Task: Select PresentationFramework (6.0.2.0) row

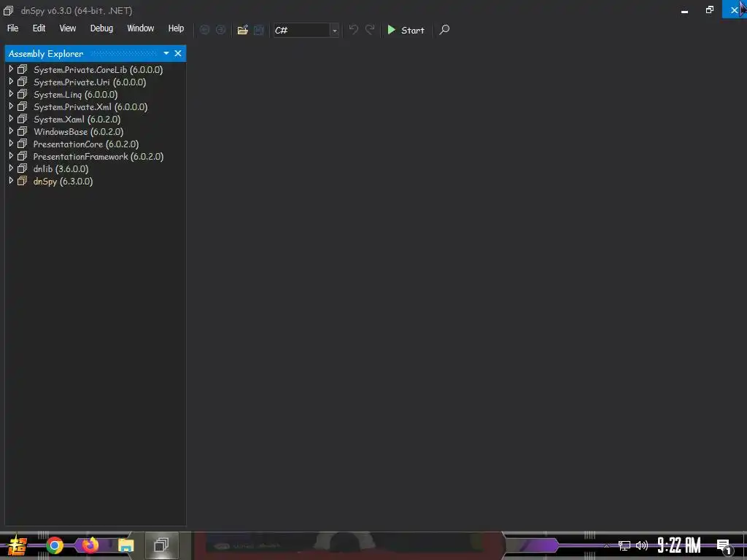Action: point(98,157)
